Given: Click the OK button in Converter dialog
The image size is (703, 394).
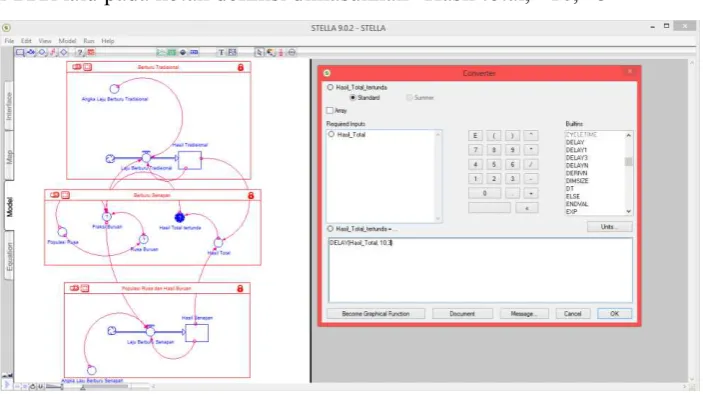Looking at the screenshot, I should tap(614, 314).
